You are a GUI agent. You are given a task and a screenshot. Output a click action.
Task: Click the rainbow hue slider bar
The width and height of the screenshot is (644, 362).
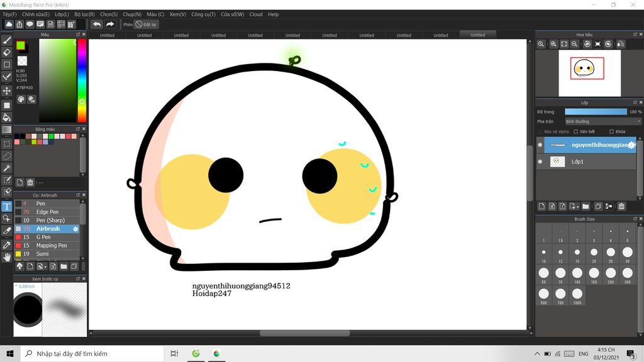82,80
